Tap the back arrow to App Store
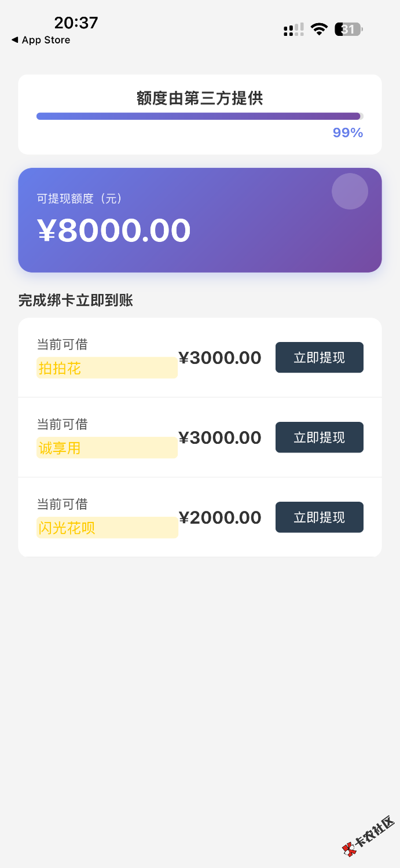The image size is (400, 868). click(x=15, y=40)
